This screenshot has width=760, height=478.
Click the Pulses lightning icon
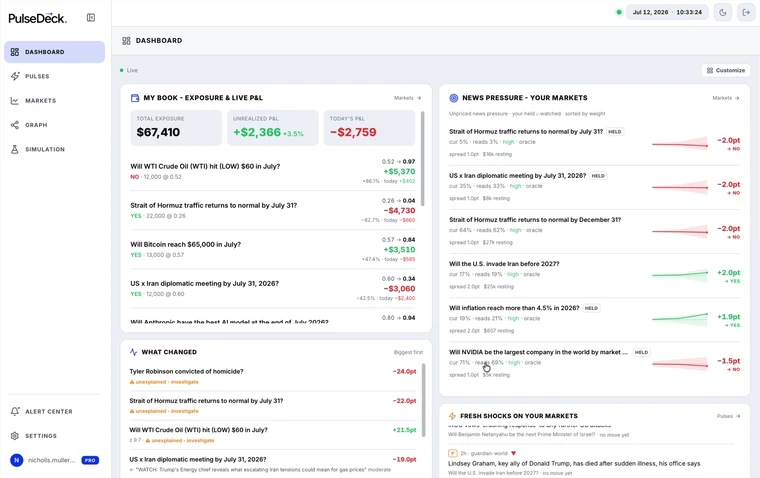[15, 76]
